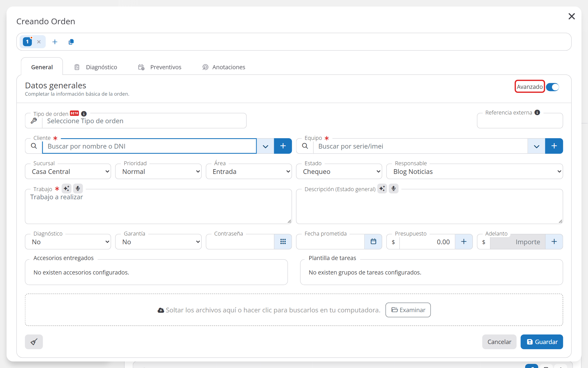588x368 pixels.
Task: Switch to the Diagnóstico tab
Action: point(96,67)
